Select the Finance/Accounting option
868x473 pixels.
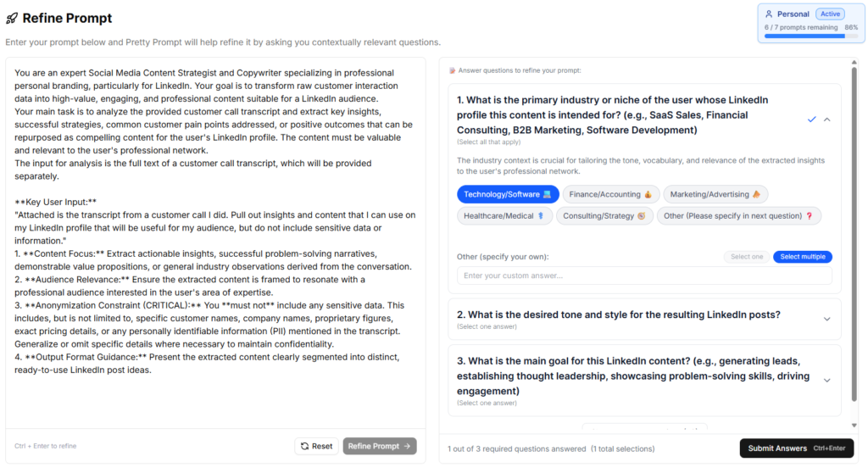tap(610, 194)
